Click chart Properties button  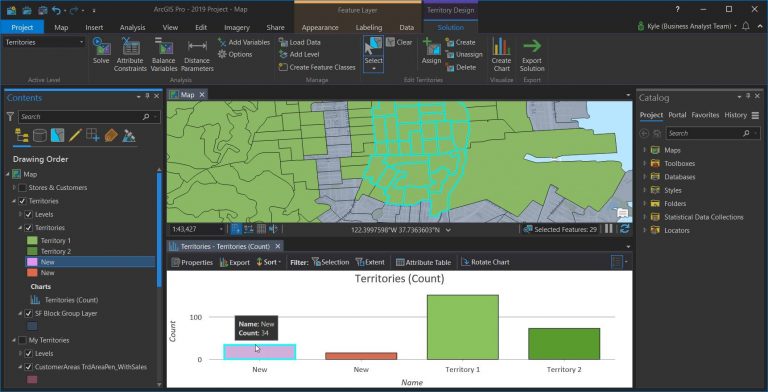tap(192, 262)
